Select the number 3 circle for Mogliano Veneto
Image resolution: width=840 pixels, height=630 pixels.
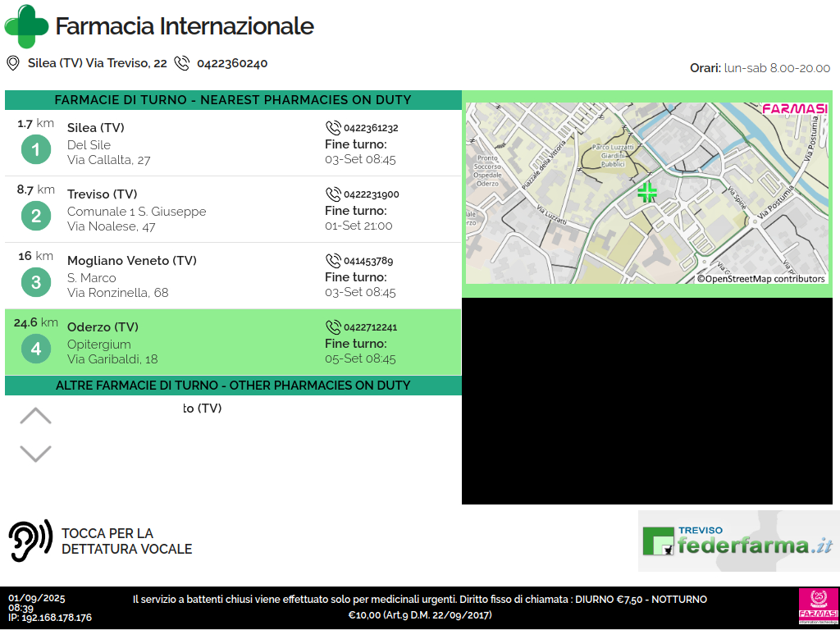point(35,283)
